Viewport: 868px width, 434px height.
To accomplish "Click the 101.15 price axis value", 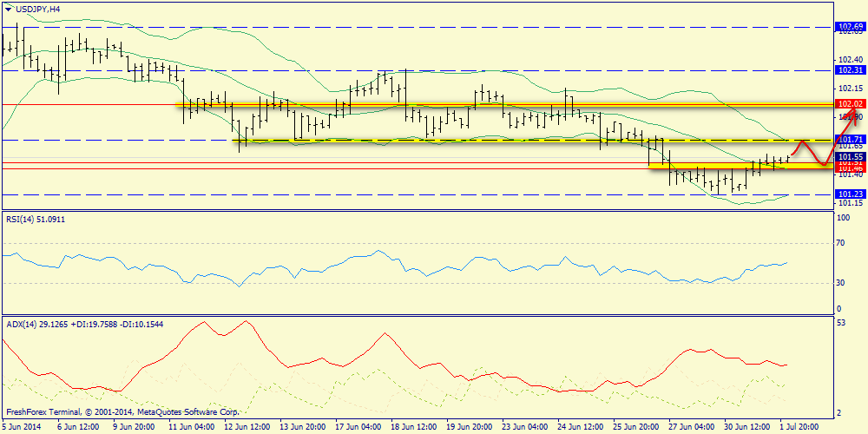I will coord(852,204).
